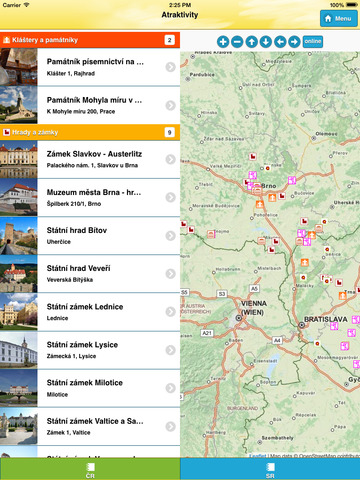Tap the pink marker near Bratislava label

click(x=334, y=326)
